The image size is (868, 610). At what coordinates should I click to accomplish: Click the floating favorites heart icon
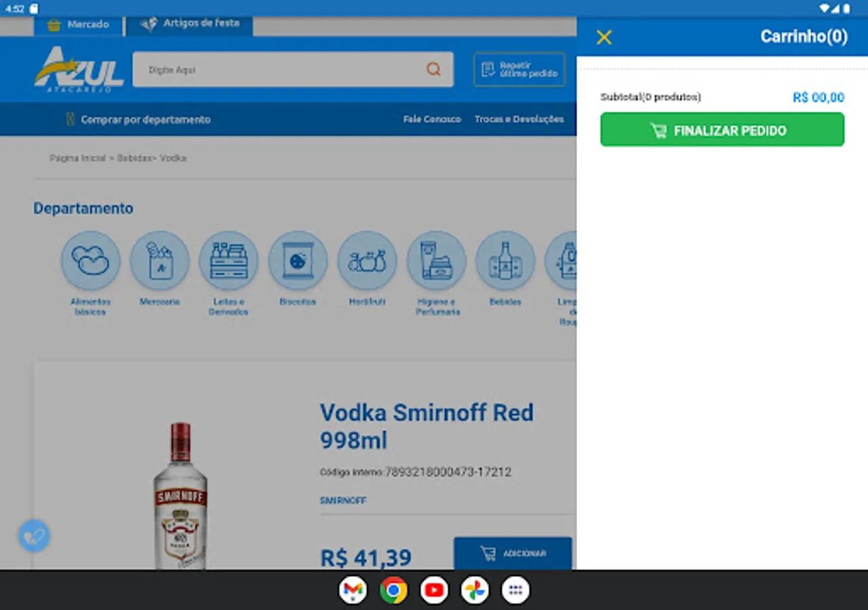(x=34, y=536)
